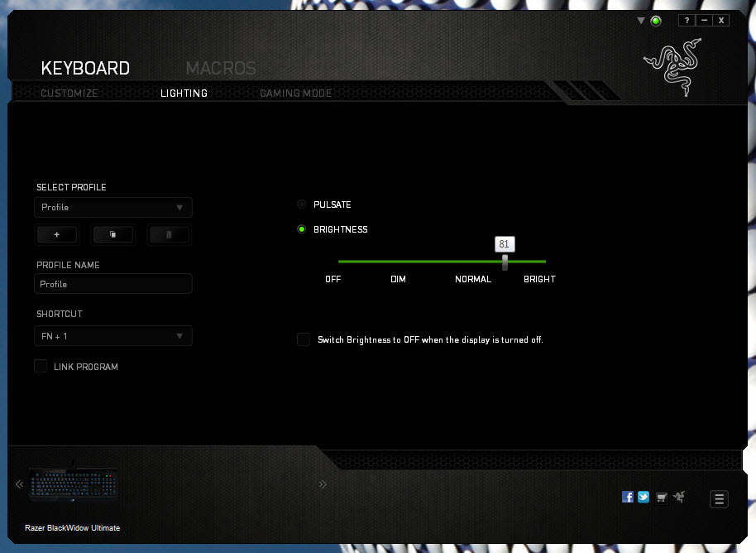Click the small Razer logo icon near cart
The height and width of the screenshot is (553, 756).
point(679,497)
